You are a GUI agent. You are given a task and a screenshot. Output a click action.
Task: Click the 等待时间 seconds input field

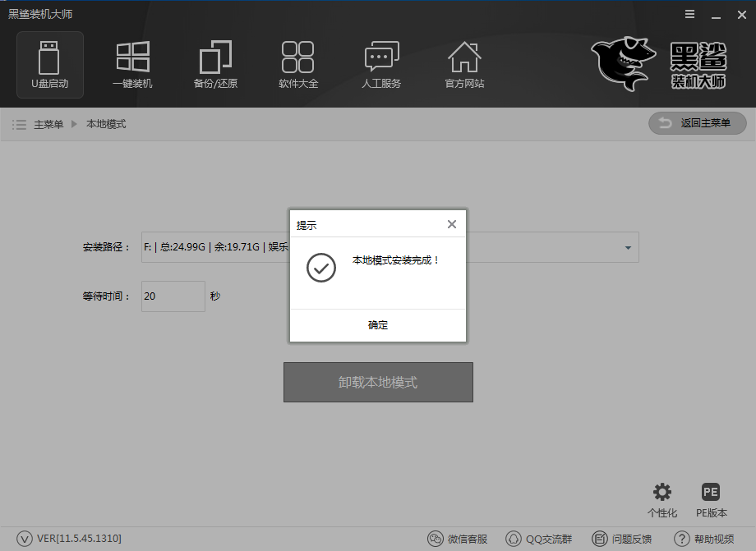tap(173, 296)
